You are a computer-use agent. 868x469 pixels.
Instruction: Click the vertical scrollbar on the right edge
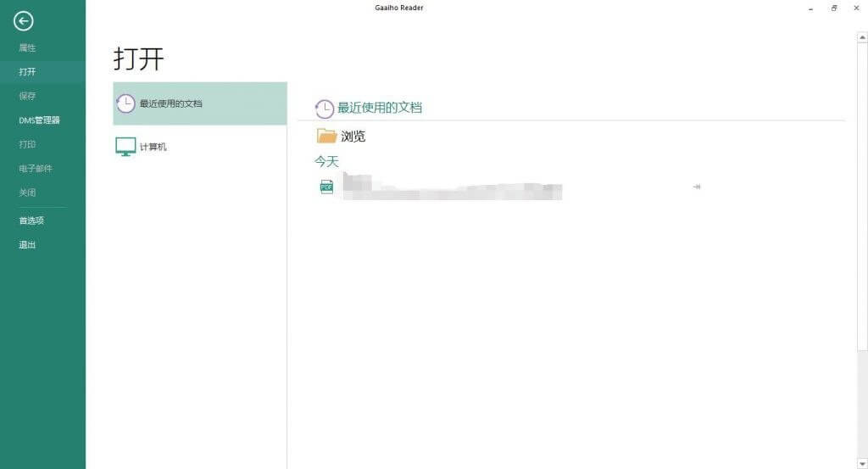tap(862, 195)
